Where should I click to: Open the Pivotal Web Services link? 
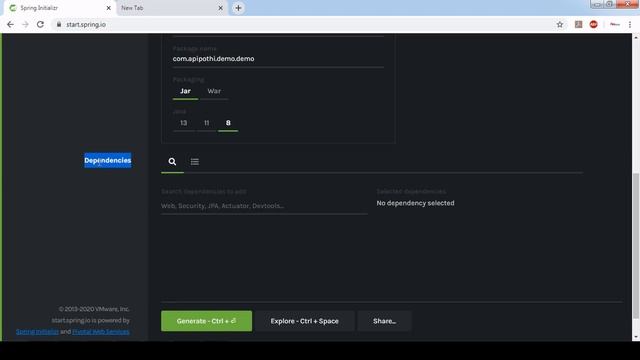coord(101,332)
